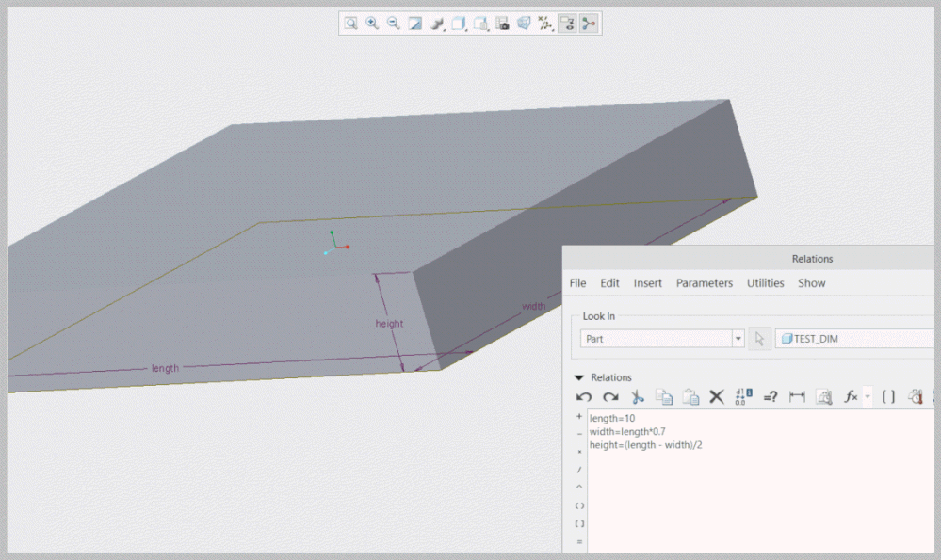This screenshot has height=560, width=941.
Task: Toggle spin center display icon
Action: tap(589, 24)
